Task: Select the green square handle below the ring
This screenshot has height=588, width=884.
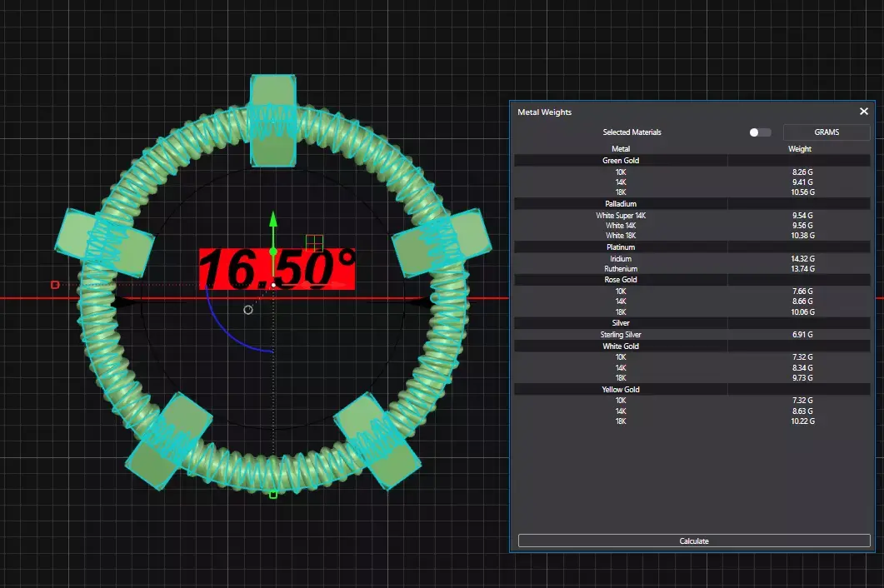Action: (x=273, y=495)
